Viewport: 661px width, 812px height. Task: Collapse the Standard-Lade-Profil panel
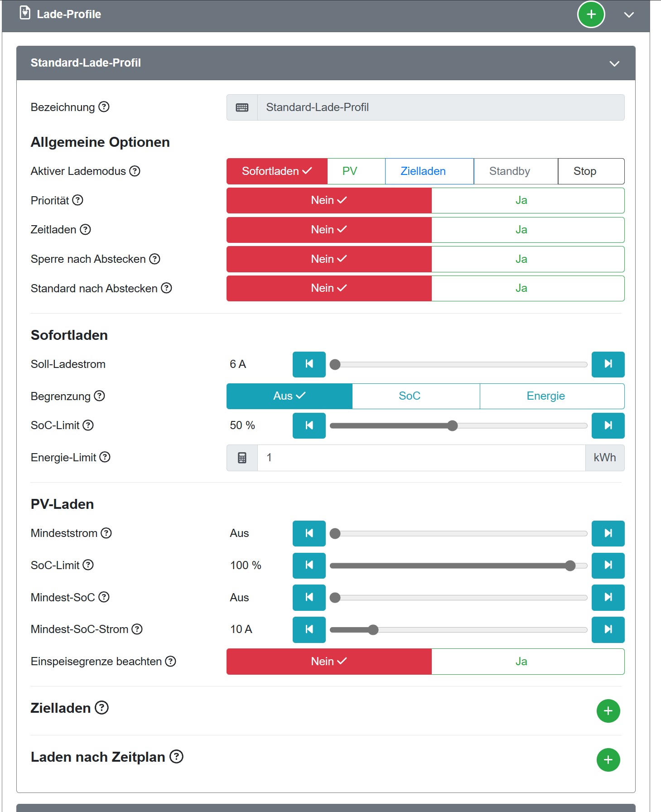[614, 63]
